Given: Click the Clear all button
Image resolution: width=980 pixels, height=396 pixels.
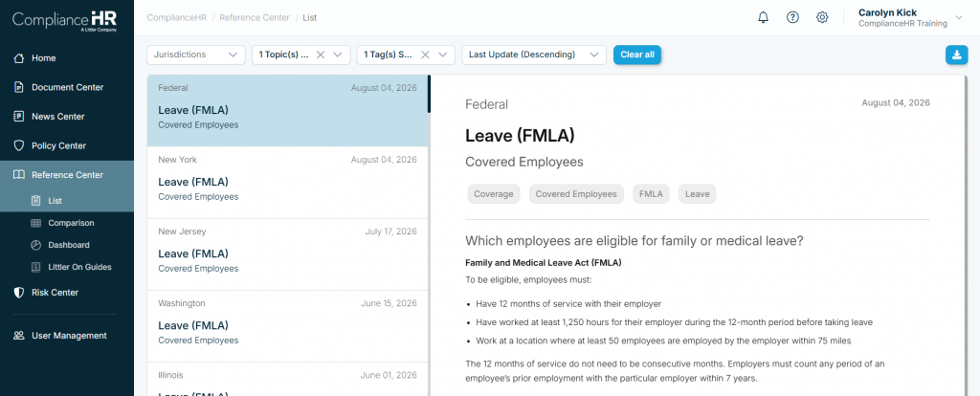Looking at the screenshot, I should pos(636,55).
